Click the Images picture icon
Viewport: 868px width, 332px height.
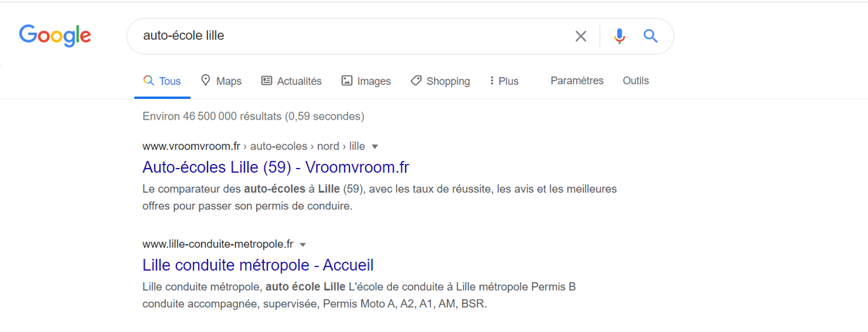[347, 80]
